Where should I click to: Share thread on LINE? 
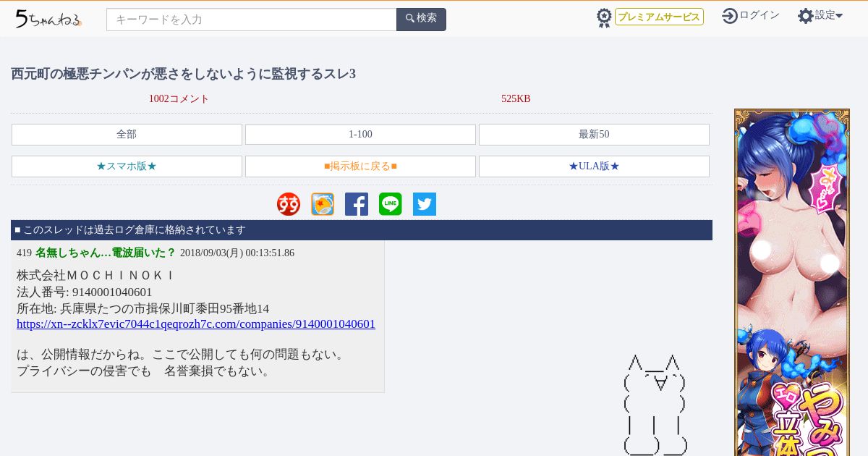tap(391, 204)
